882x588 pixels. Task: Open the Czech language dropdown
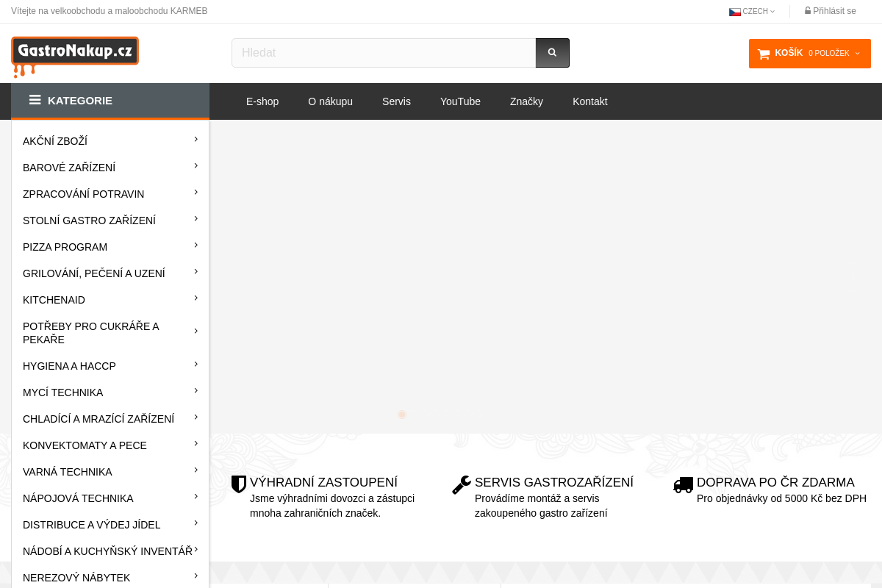pyautogui.click(x=752, y=12)
